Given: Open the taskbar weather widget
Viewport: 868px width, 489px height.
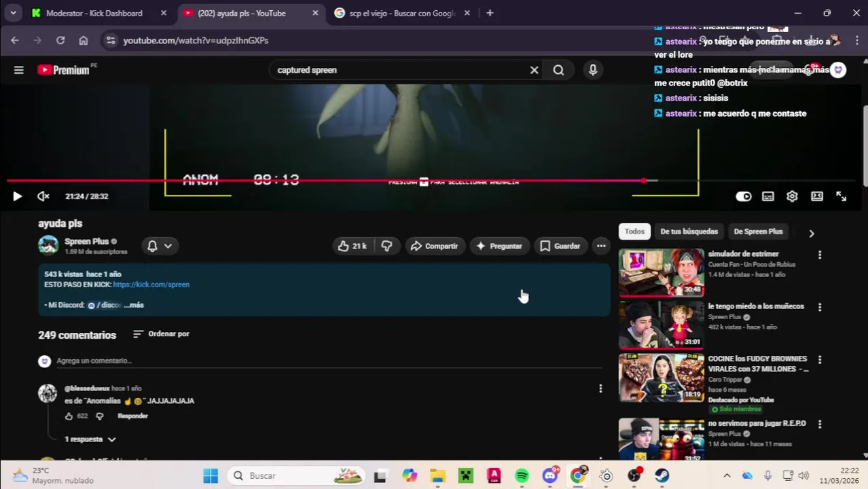Looking at the screenshot, I should (x=53, y=475).
